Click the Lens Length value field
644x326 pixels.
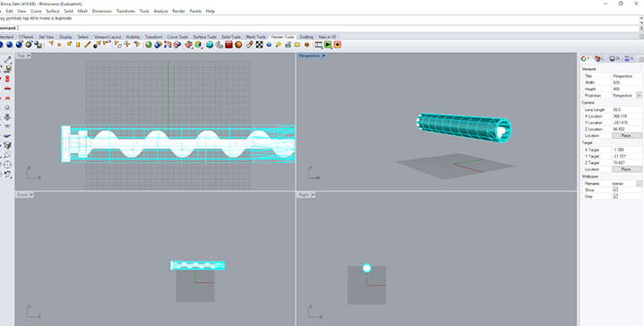(626, 109)
